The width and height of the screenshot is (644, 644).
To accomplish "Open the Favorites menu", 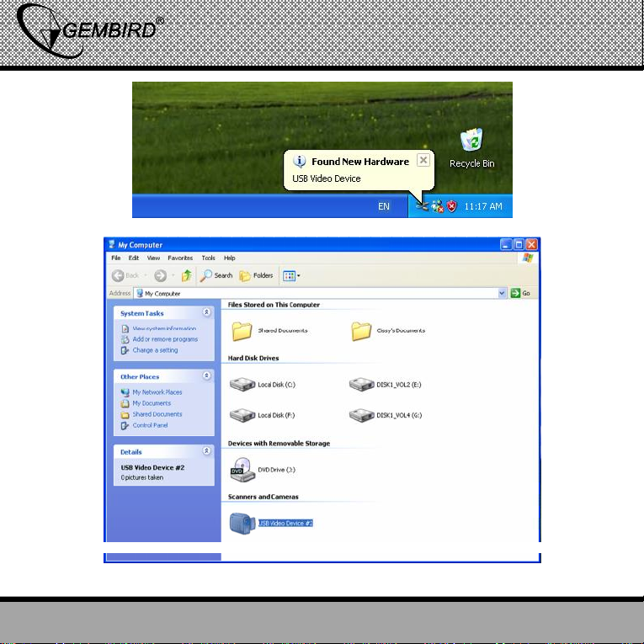I will coord(179,258).
